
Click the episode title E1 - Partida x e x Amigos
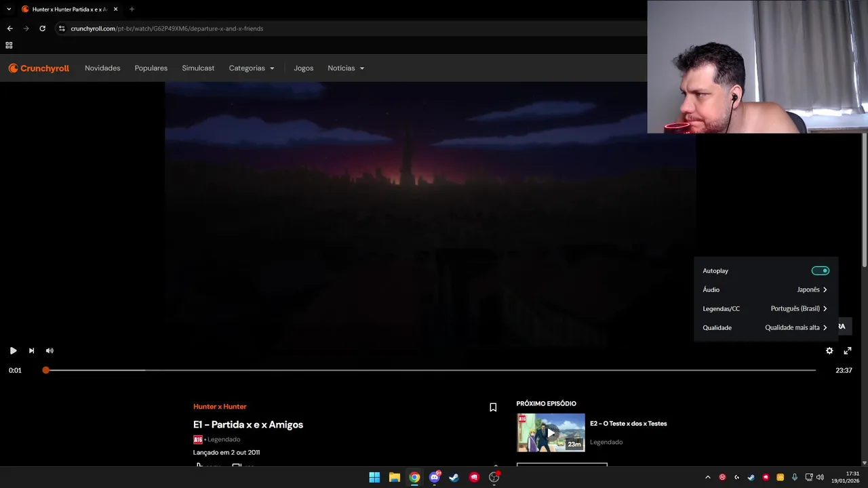(248, 425)
